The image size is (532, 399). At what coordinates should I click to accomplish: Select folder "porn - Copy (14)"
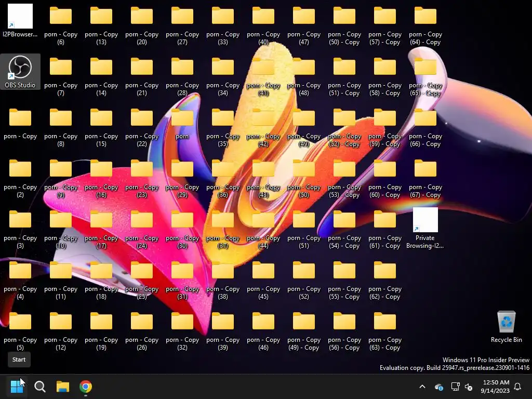(x=101, y=77)
